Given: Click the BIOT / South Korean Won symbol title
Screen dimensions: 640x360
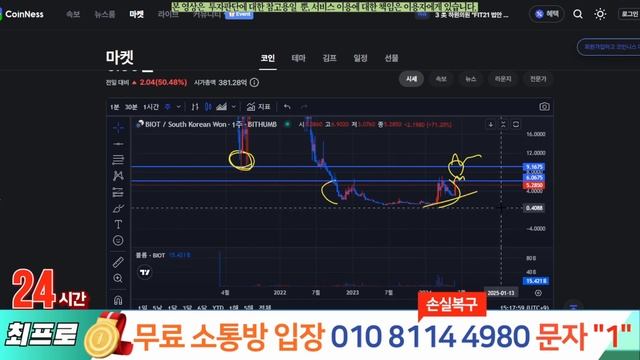Looking at the screenshot, I should tap(211, 124).
